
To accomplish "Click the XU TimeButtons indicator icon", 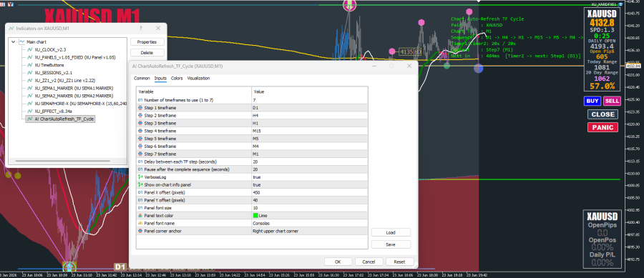I will click(x=29, y=65).
